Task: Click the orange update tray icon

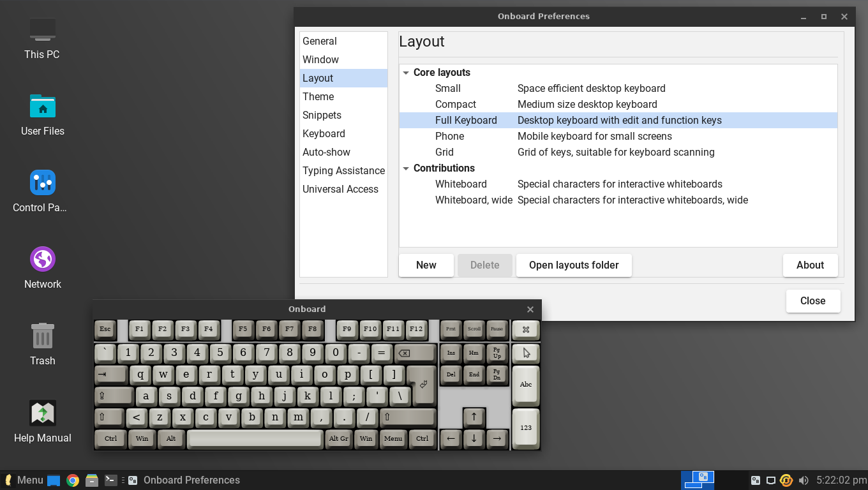Action: point(786,480)
